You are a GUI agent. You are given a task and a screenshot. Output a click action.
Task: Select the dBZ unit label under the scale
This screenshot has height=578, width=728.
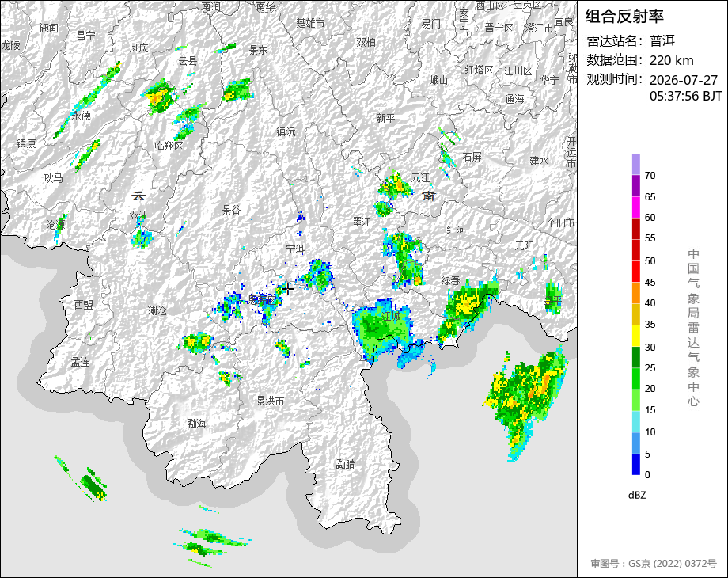[x=637, y=495]
